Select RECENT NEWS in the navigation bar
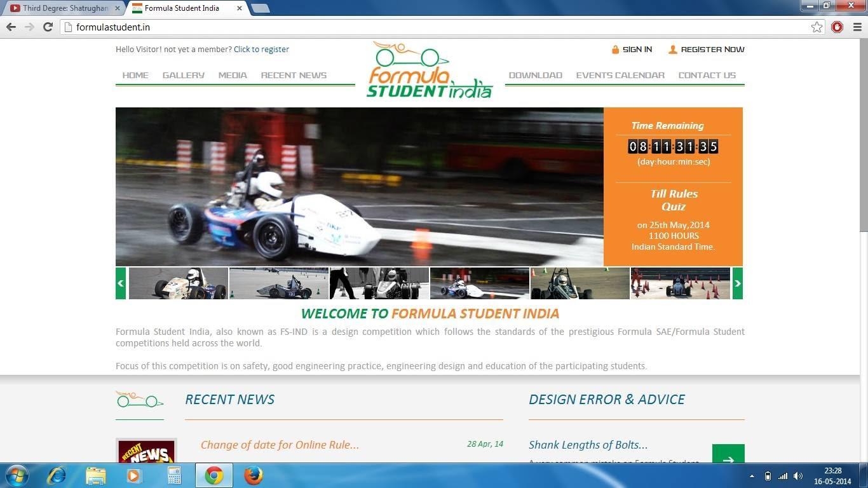 pos(294,75)
